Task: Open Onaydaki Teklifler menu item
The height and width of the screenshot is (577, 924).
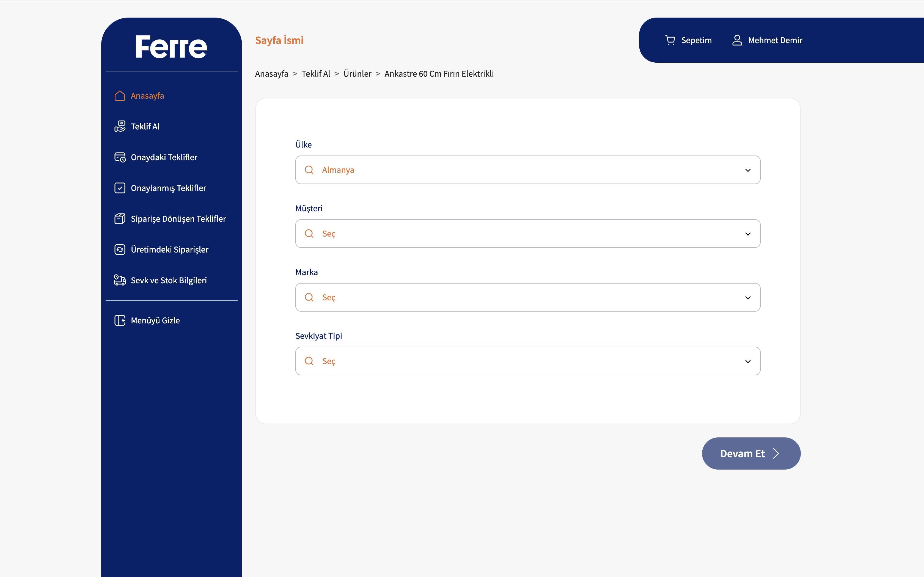Action: click(164, 157)
